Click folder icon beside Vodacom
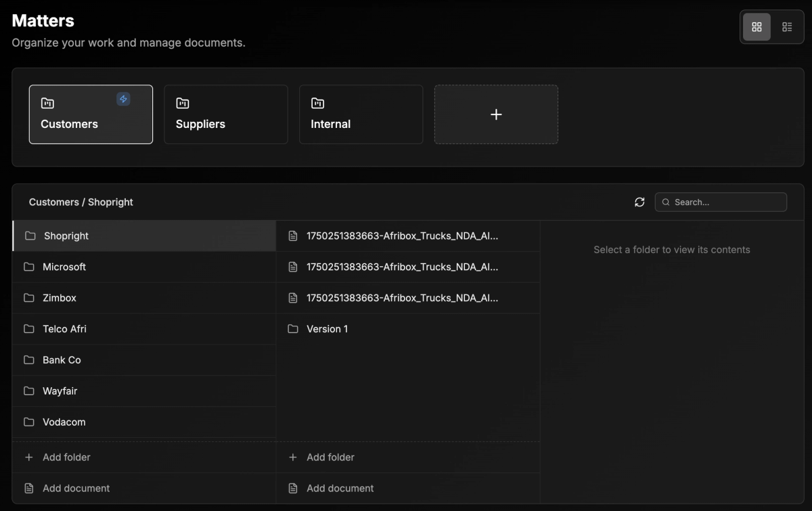Viewport: 812px width, 511px height. tap(29, 422)
